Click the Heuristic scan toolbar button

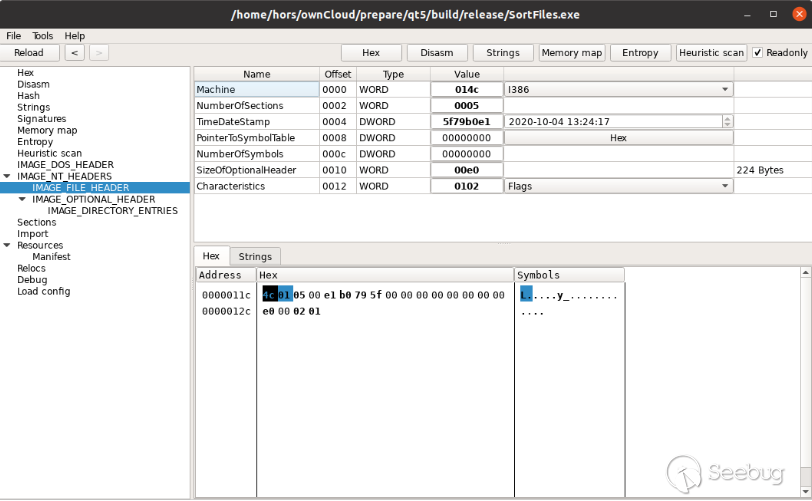(x=710, y=53)
